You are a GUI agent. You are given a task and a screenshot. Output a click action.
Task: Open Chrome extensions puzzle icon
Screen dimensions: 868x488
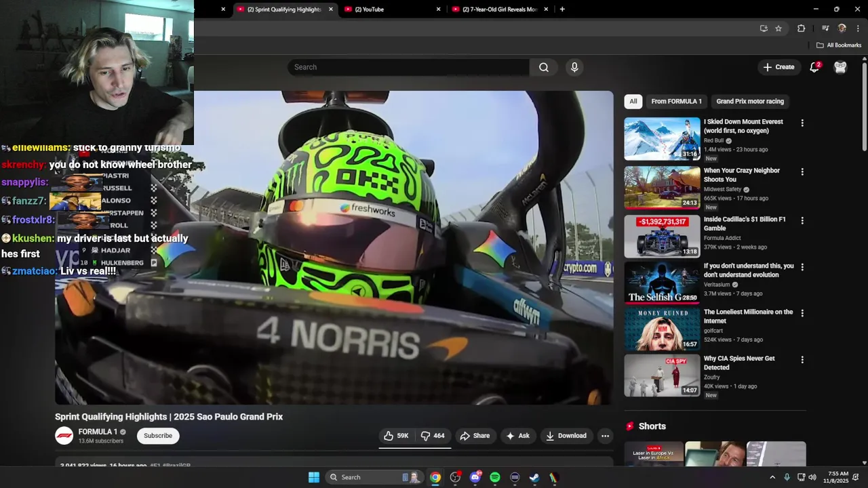point(802,28)
